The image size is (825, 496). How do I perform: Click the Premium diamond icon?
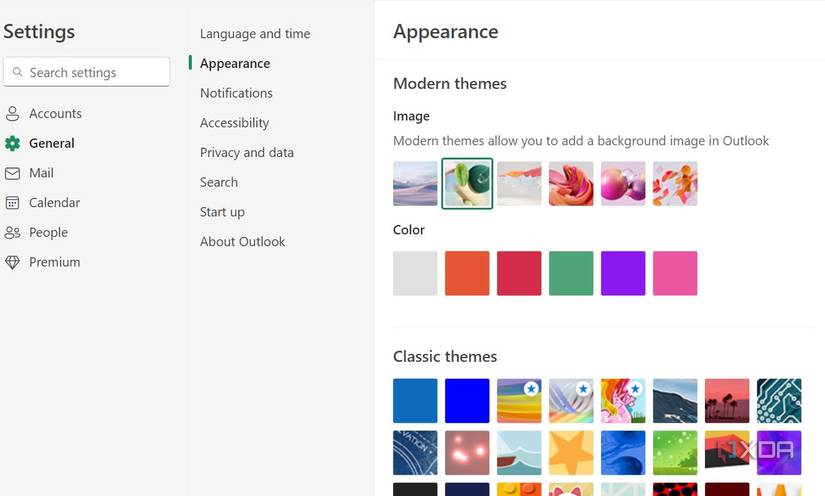click(x=12, y=262)
